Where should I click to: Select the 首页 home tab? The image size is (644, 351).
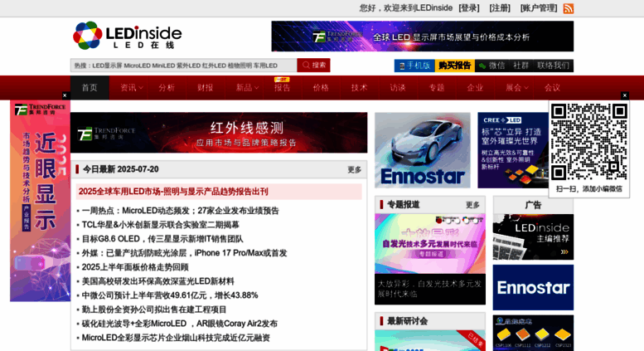90,88
